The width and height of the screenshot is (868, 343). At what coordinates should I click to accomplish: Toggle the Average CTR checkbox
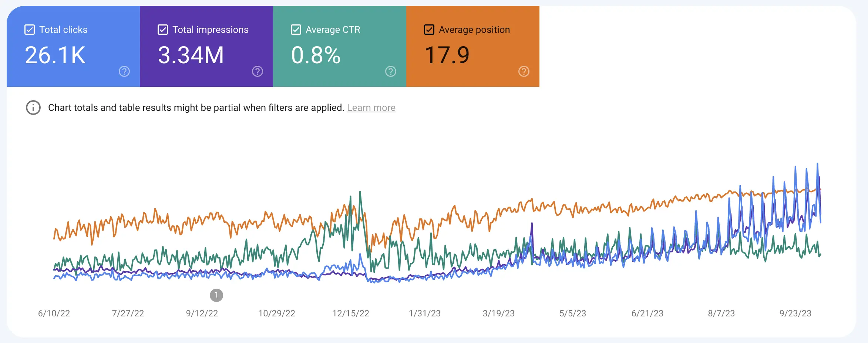[296, 30]
